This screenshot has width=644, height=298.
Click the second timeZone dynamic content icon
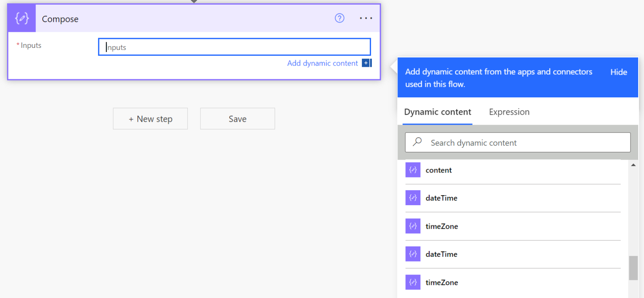[x=413, y=282]
